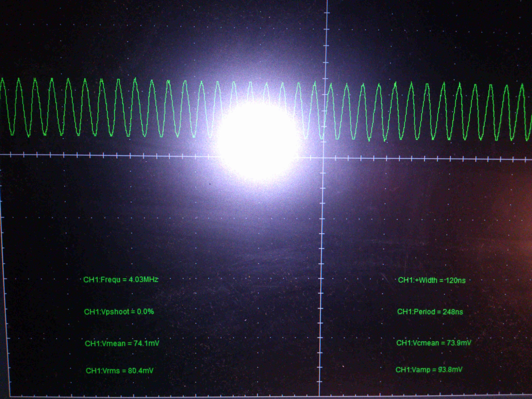Click the CH1:Frequ 4.03MHz measurement readout

coord(120,279)
